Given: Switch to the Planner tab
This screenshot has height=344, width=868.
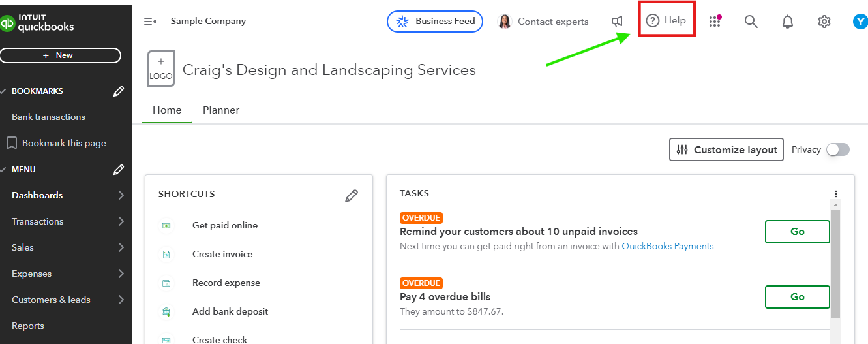Looking at the screenshot, I should point(221,110).
